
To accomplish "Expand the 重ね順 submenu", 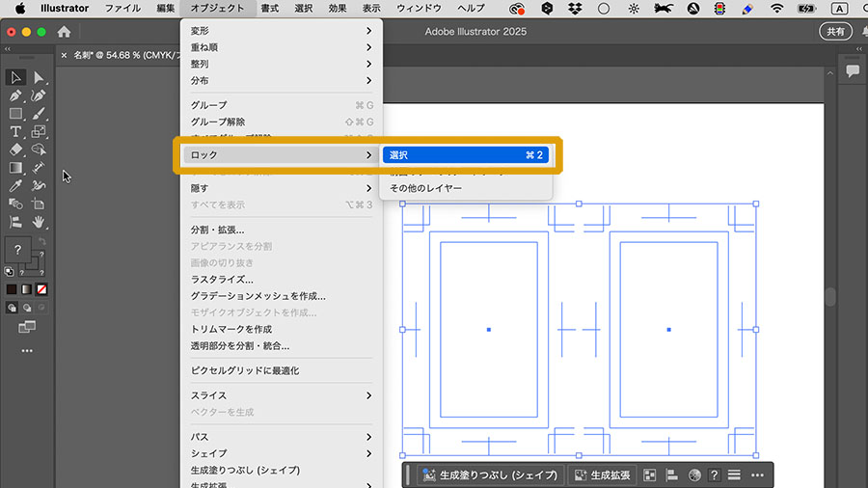I will pos(282,47).
